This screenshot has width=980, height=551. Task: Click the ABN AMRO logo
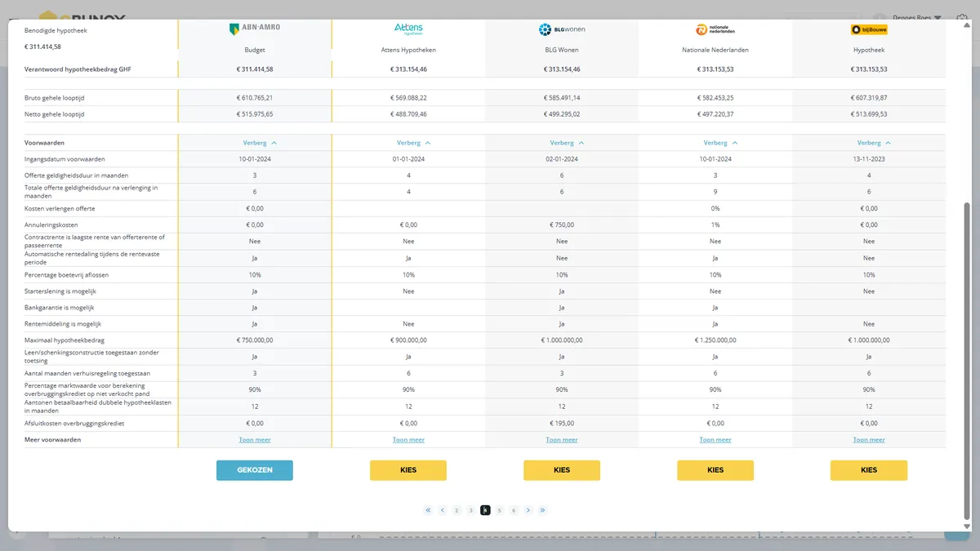click(255, 29)
